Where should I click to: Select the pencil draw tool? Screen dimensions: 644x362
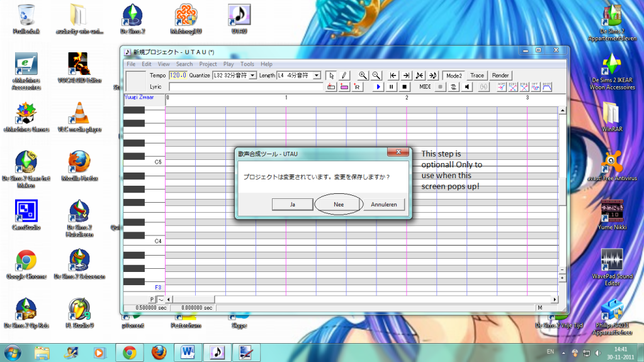(344, 76)
